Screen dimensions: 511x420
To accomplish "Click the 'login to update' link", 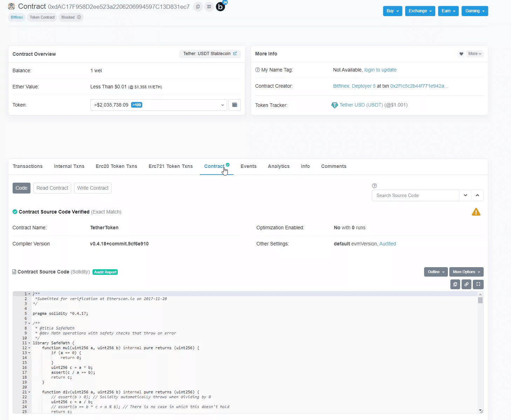I will point(380,70).
